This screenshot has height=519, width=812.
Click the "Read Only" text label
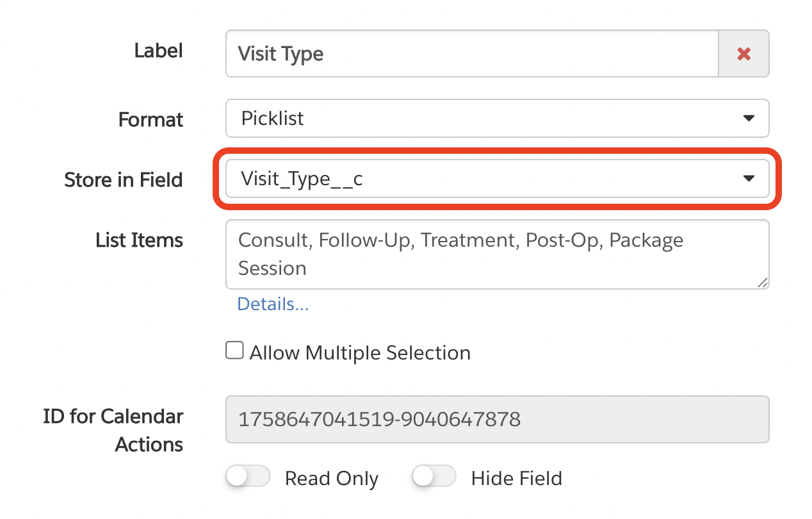tap(331, 479)
